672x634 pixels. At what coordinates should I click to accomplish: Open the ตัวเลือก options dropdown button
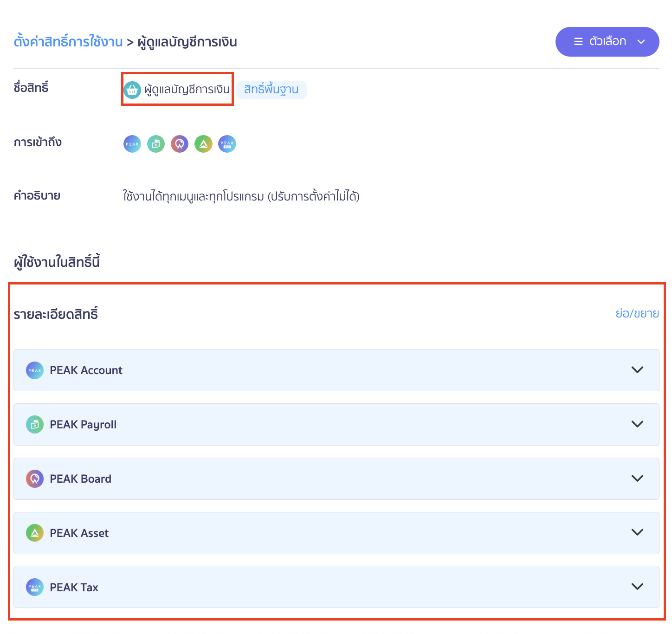(607, 42)
